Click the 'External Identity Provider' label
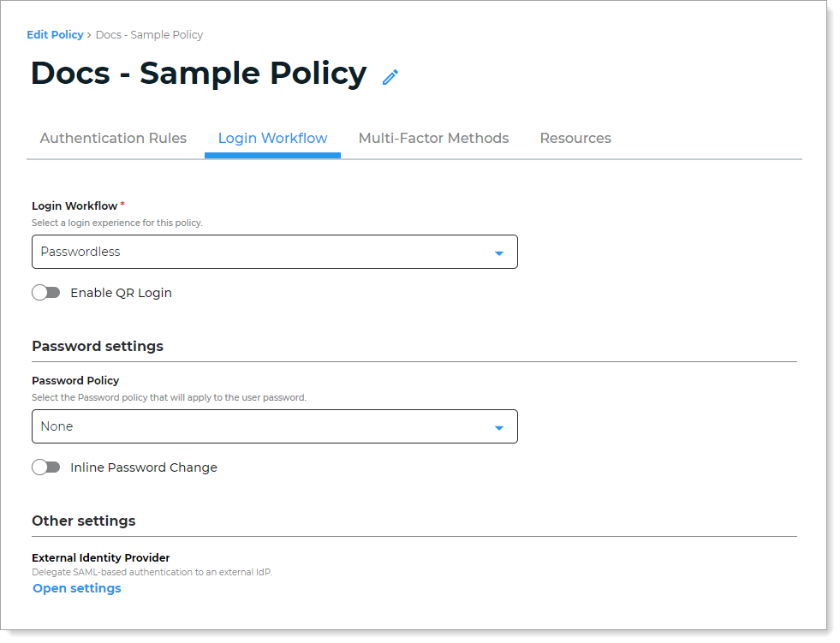The image size is (840, 643). point(101,558)
